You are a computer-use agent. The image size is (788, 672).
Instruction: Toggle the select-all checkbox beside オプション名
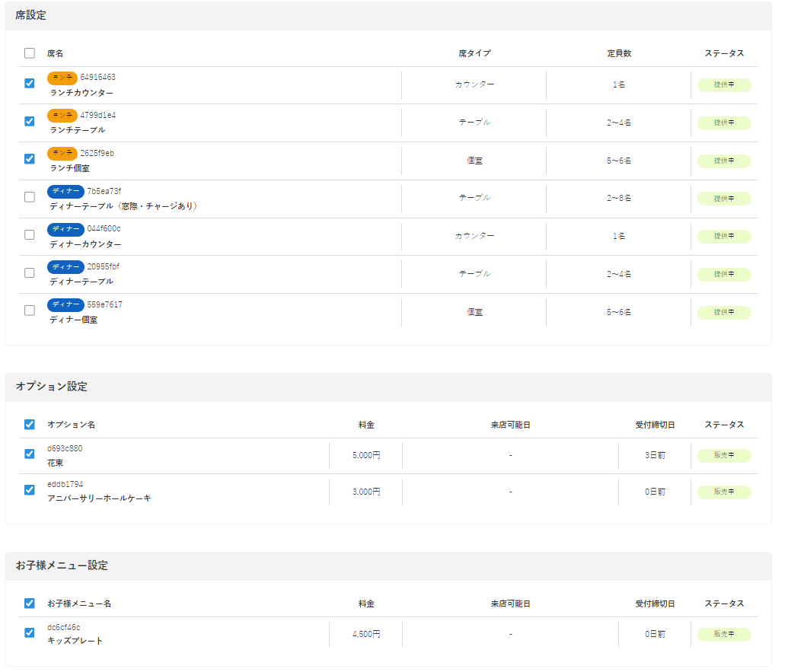pos(30,425)
